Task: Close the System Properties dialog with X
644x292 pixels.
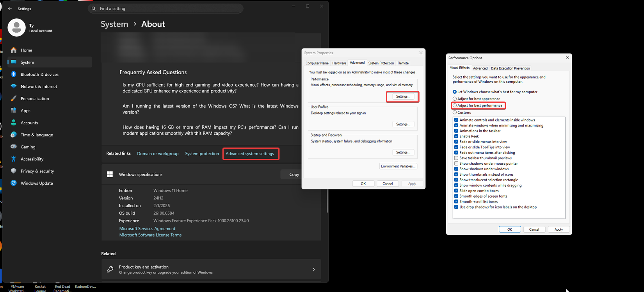Action: 421,53
